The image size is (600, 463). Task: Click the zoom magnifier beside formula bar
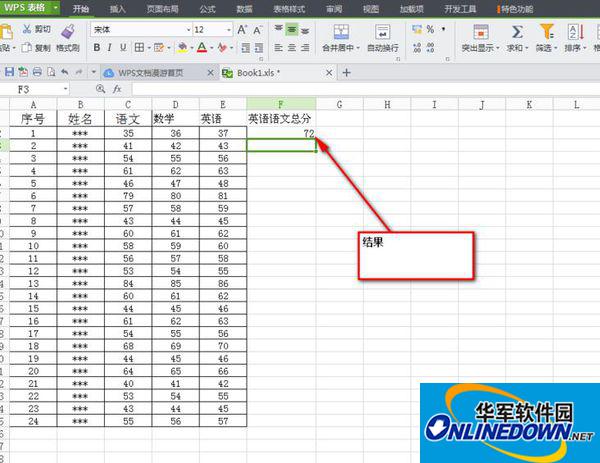[x=100, y=89]
